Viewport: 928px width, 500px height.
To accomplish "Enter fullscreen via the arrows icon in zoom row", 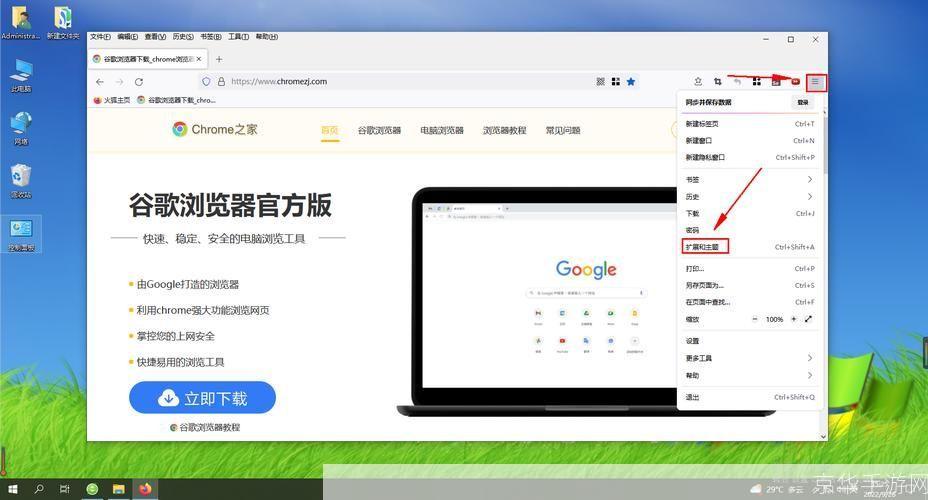I will click(x=808, y=319).
